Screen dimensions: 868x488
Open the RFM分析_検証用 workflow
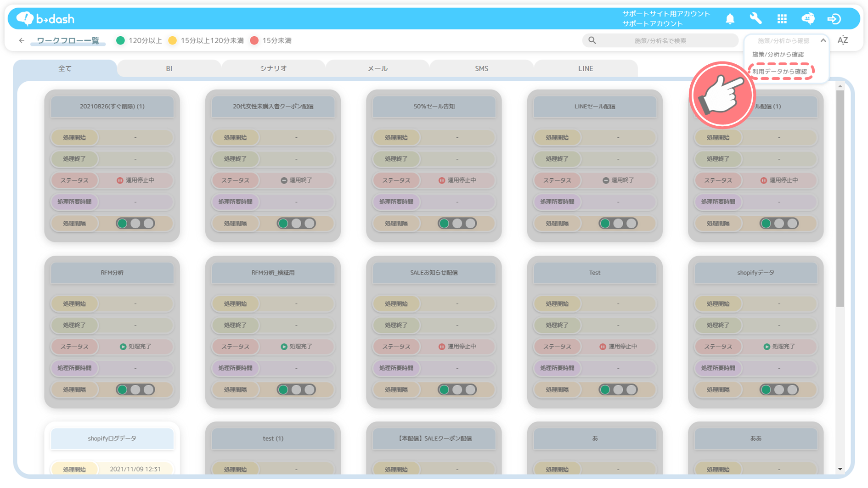(273, 273)
